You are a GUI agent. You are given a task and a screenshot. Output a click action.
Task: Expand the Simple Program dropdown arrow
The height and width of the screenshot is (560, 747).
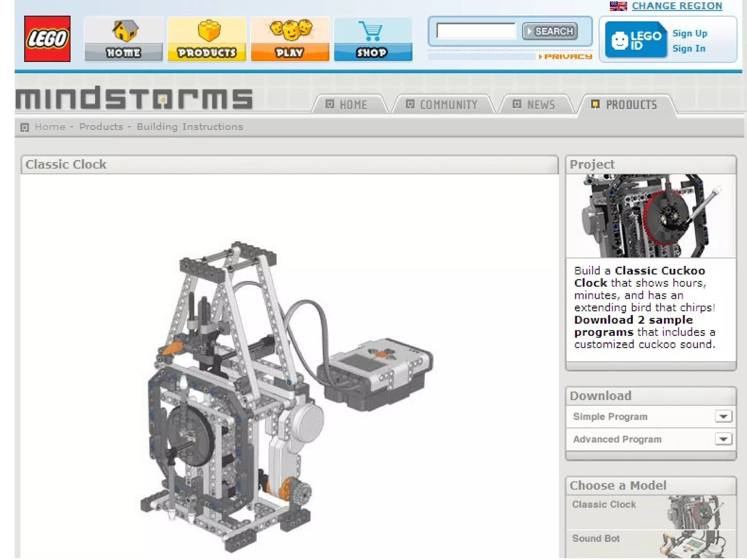point(723,416)
